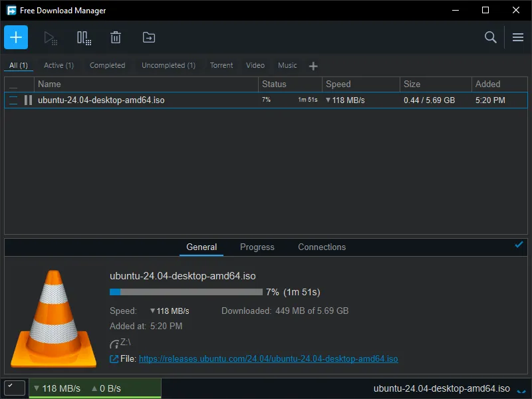Open the hamburger main menu
The width and height of the screenshot is (532, 399).
point(518,38)
